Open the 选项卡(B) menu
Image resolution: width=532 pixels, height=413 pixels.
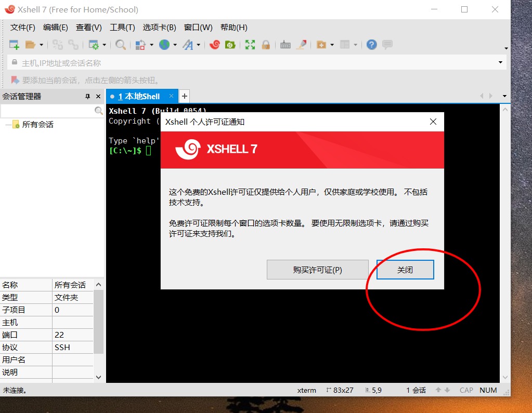pyautogui.click(x=159, y=28)
